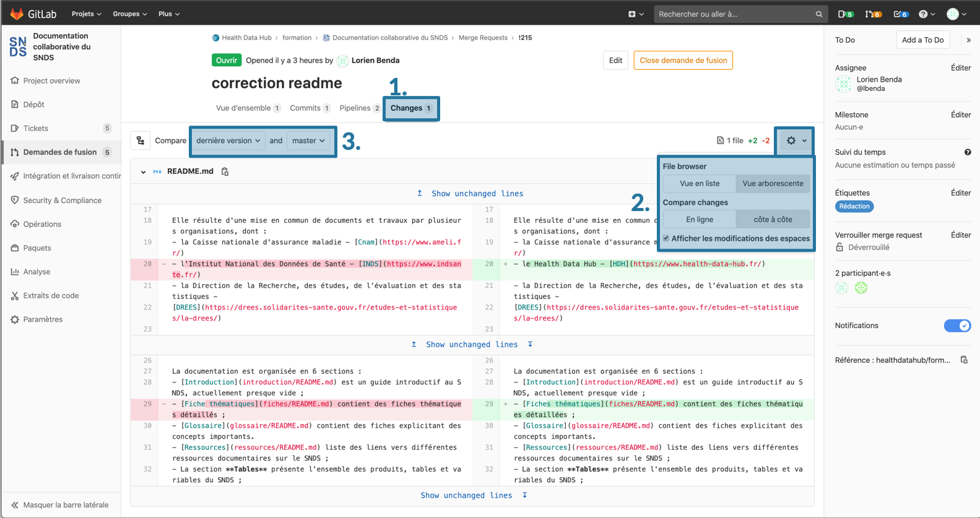Select Vue arborescente file browser option
Viewport: 980px width, 518px height.
(x=773, y=183)
